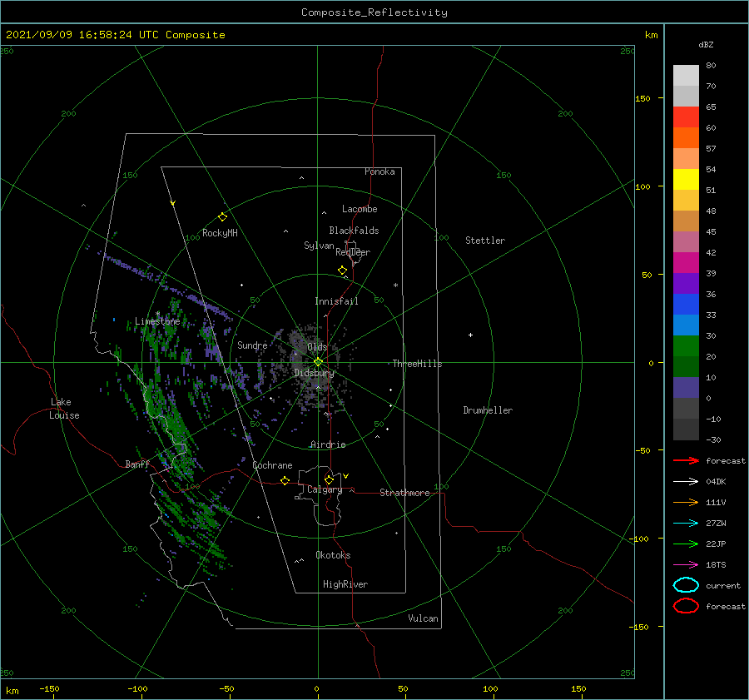Click the white plus marker north of Drumheller
Image resolution: width=749 pixels, height=700 pixels.
470,335
